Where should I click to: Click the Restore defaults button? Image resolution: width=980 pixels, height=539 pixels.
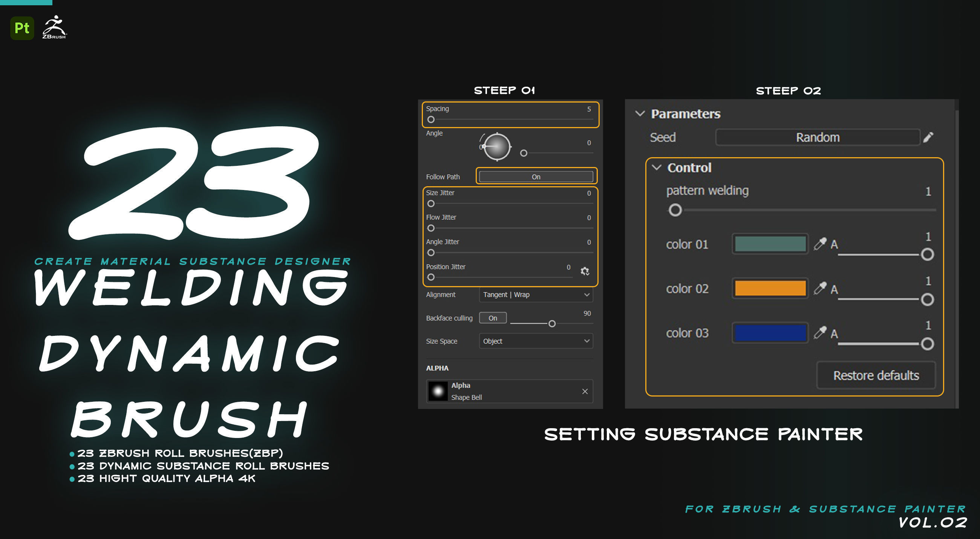(x=876, y=375)
